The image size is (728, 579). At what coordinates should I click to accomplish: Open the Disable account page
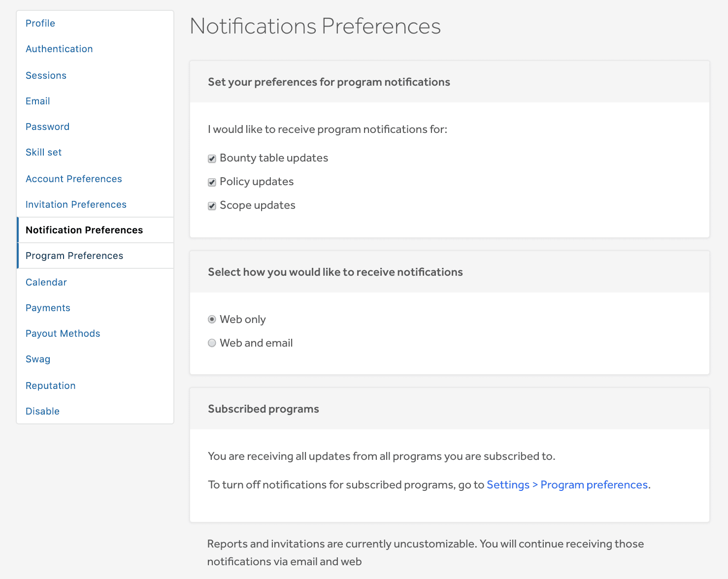tap(42, 411)
